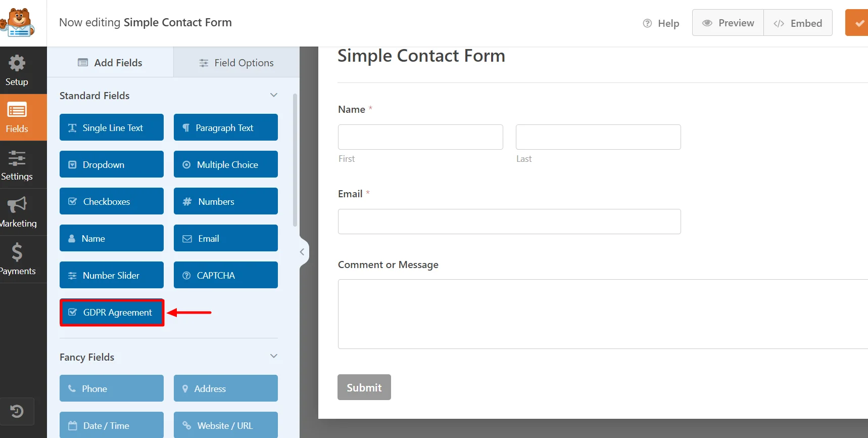Collapse the Standard Fields section
Screen dimensions: 868x438
click(273, 95)
